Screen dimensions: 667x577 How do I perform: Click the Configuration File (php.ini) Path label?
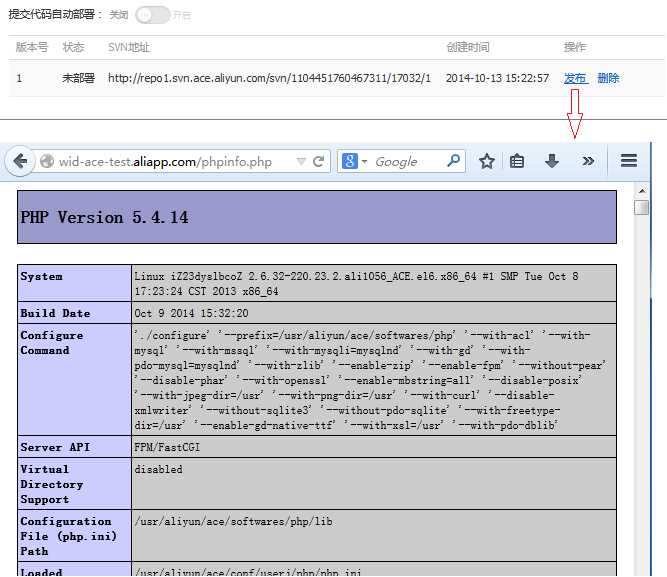point(68,536)
